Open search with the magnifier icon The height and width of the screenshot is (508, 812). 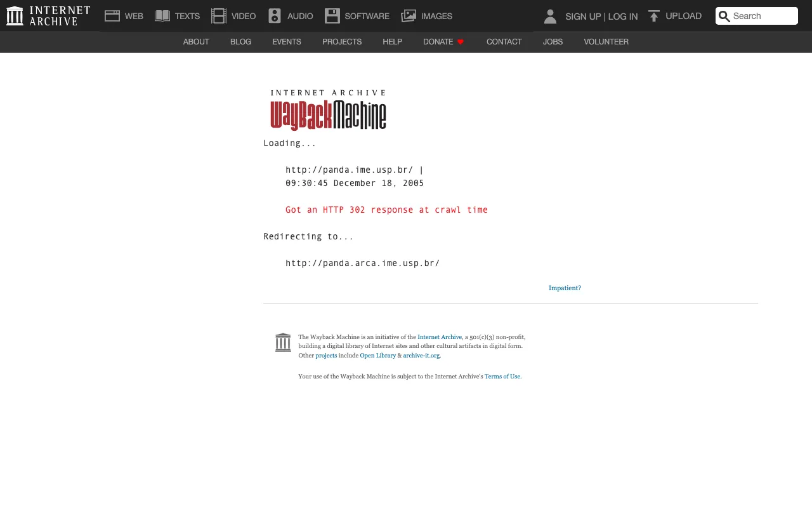point(724,16)
